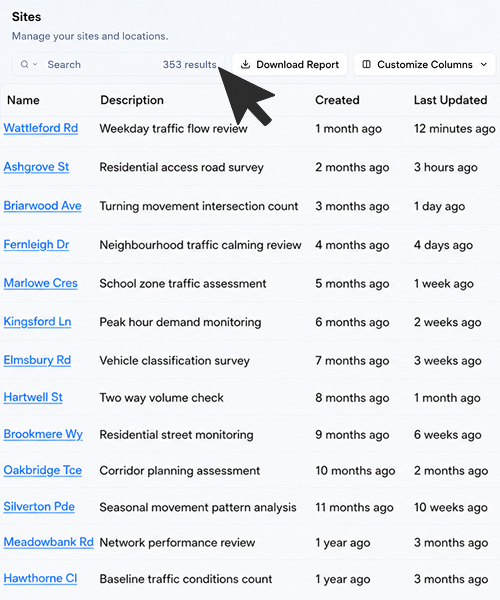Click '3 months ago' created cell for Briarwood Ave
The image size is (500, 600).
point(352,206)
